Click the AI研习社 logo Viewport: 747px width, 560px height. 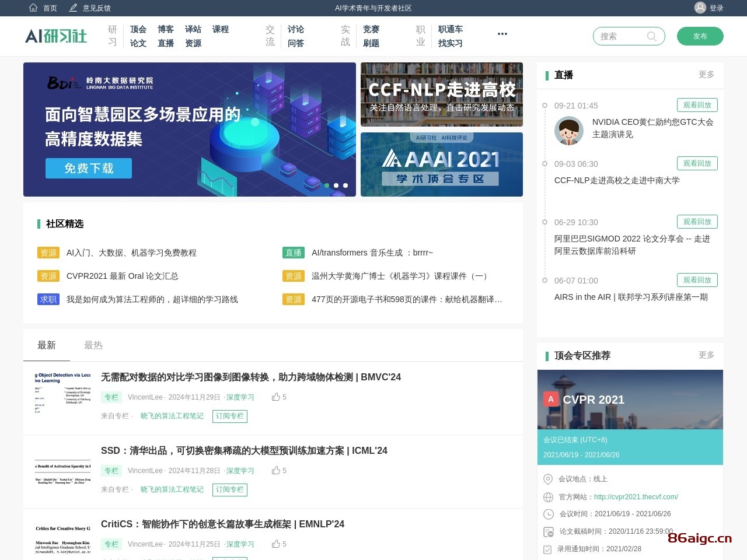56,36
